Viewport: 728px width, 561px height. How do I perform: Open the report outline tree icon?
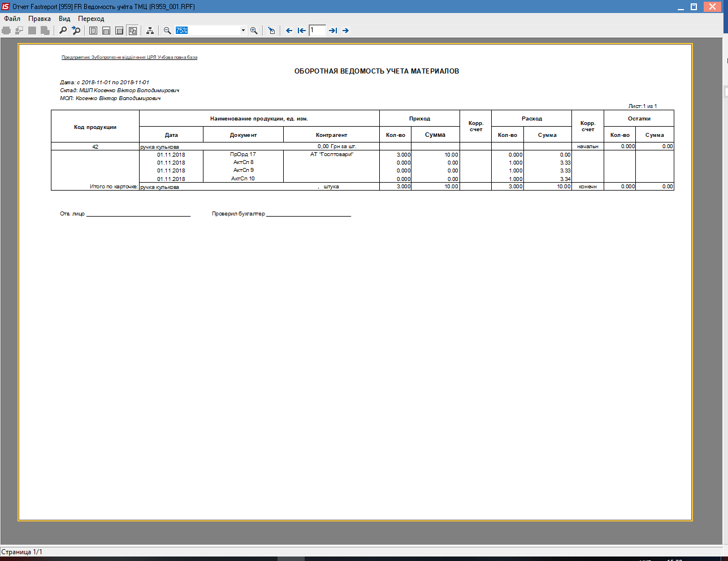[150, 31]
